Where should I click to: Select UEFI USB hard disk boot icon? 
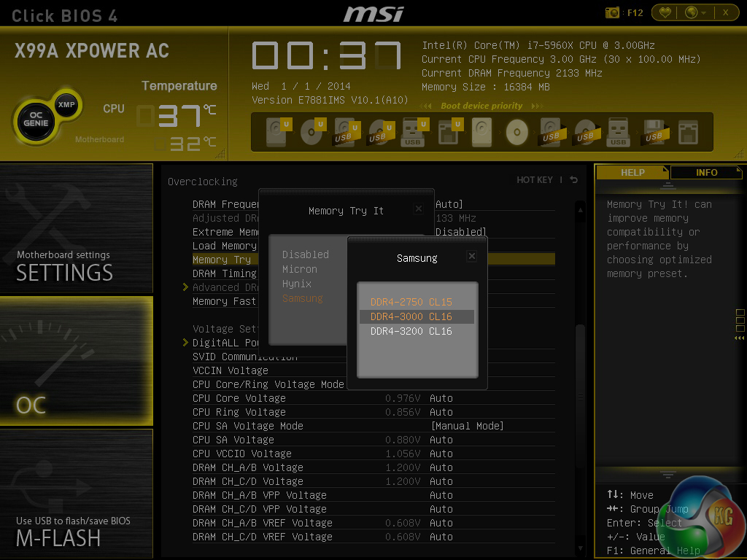coord(346,132)
